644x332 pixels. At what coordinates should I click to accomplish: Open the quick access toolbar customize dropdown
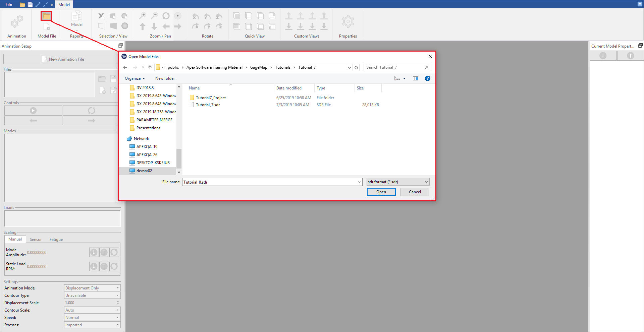[x=52, y=5]
